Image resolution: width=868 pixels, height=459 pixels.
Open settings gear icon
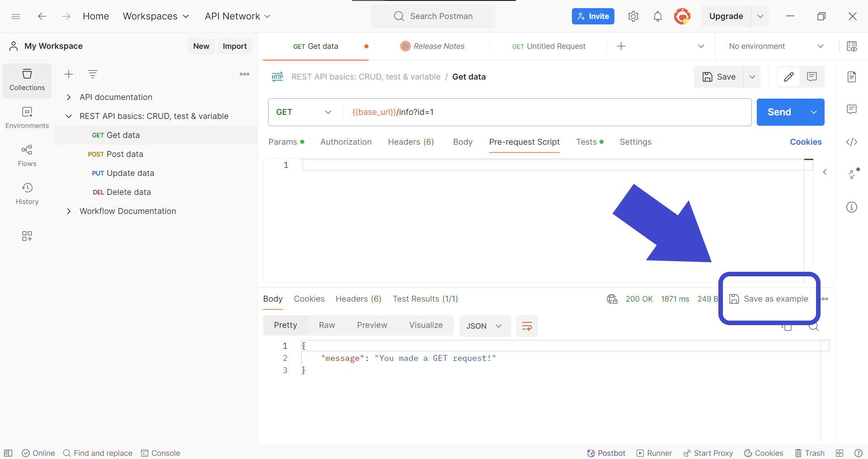click(633, 16)
